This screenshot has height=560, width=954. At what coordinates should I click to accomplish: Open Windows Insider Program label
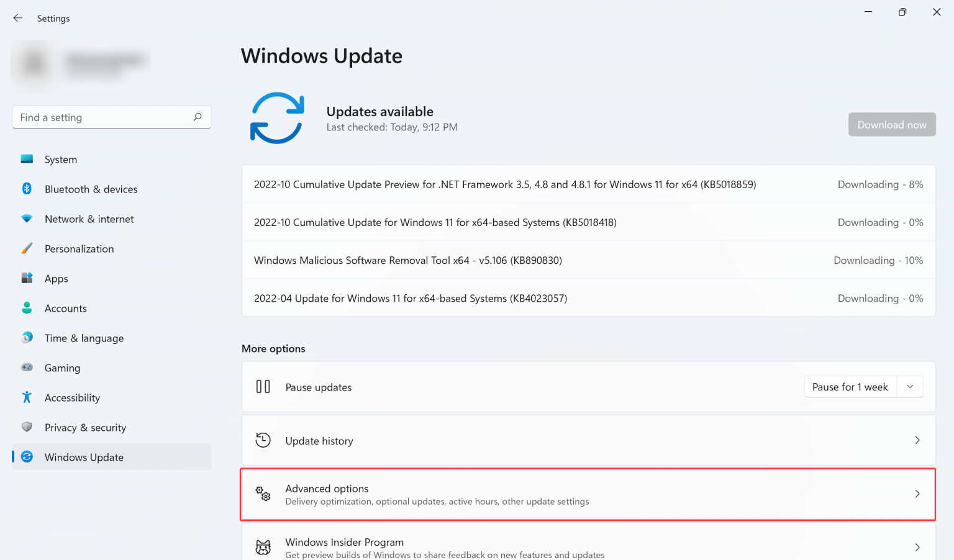pos(345,542)
